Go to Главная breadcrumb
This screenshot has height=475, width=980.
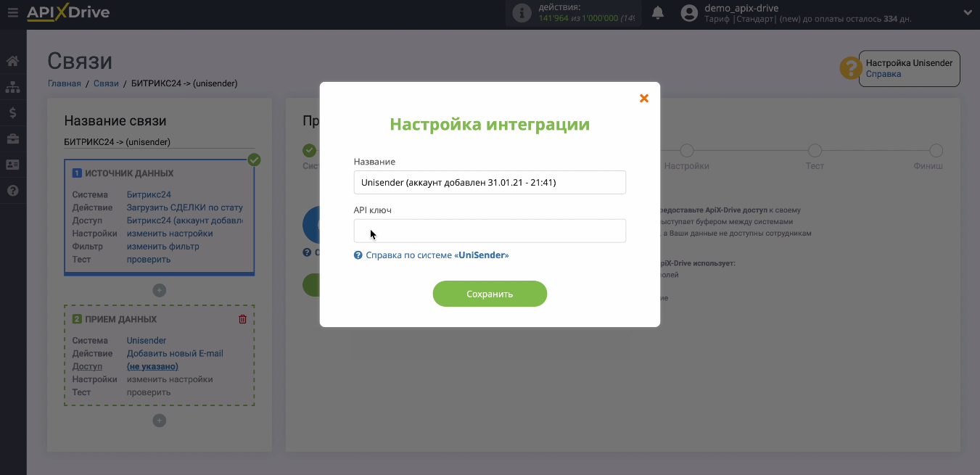tap(65, 83)
